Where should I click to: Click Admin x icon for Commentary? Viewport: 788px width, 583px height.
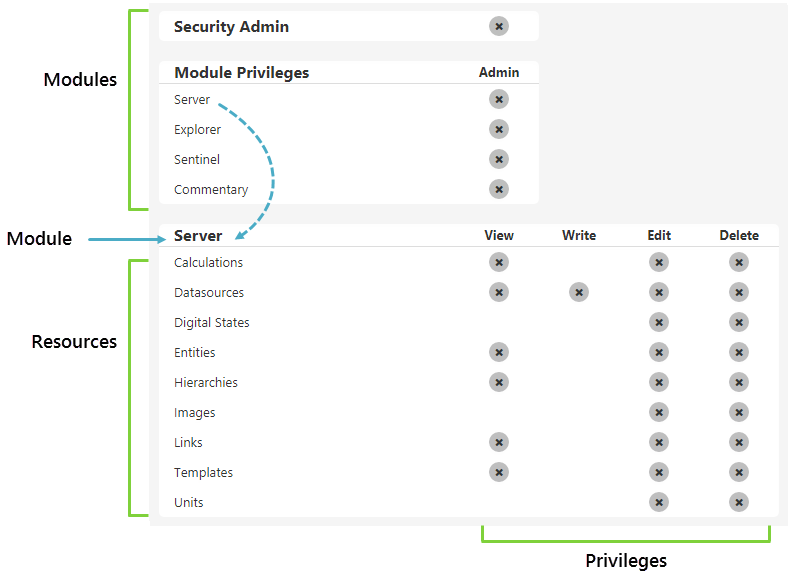click(x=499, y=189)
